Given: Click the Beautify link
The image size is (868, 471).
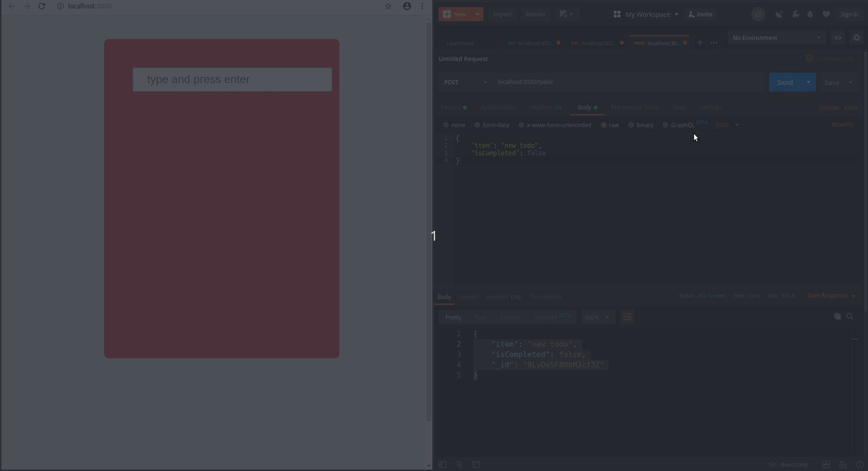Looking at the screenshot, I should [842, 124].
